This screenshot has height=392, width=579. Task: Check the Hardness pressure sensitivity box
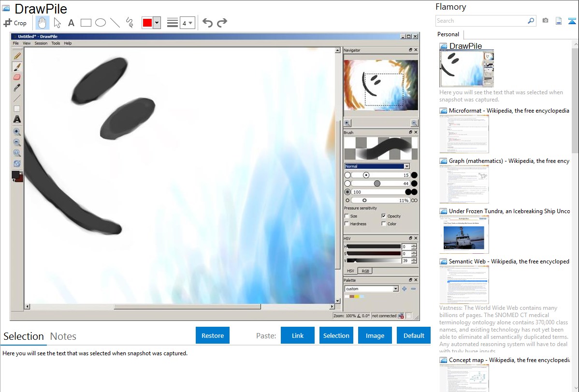point(347,224)
